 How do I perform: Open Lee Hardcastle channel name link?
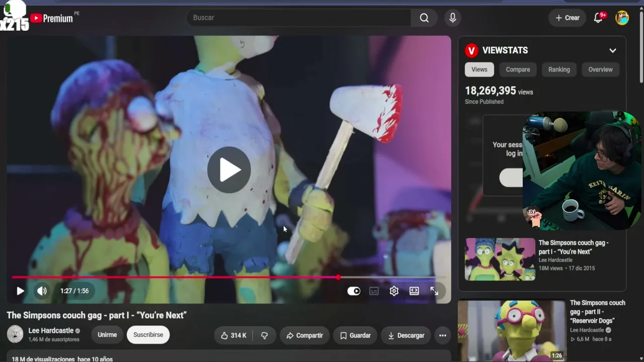pos(51,331)
